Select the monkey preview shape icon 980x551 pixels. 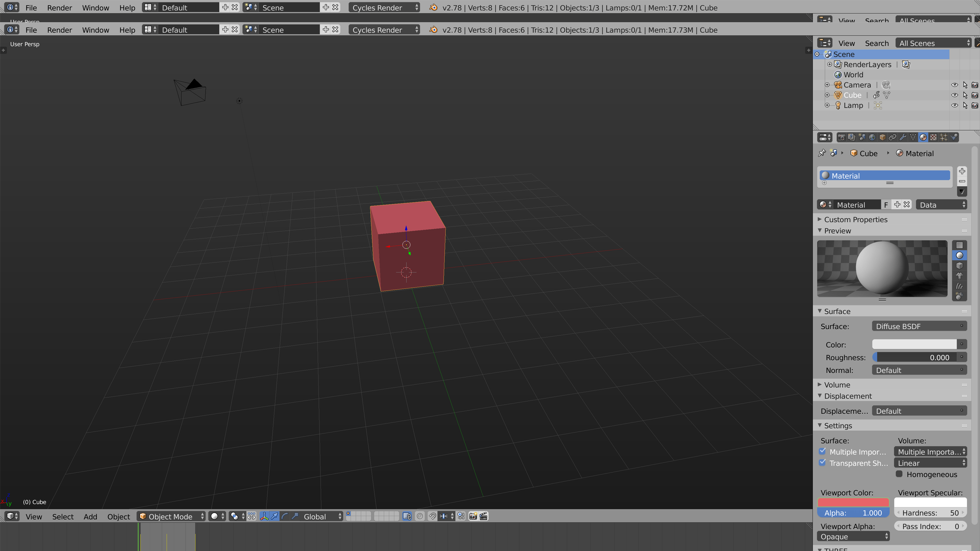[960, 276]
